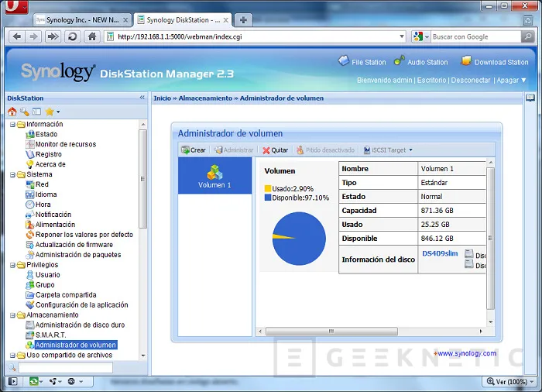542x392 pixels.
Task: Open Administración de disco duro
Action: [x=80, y=325]
